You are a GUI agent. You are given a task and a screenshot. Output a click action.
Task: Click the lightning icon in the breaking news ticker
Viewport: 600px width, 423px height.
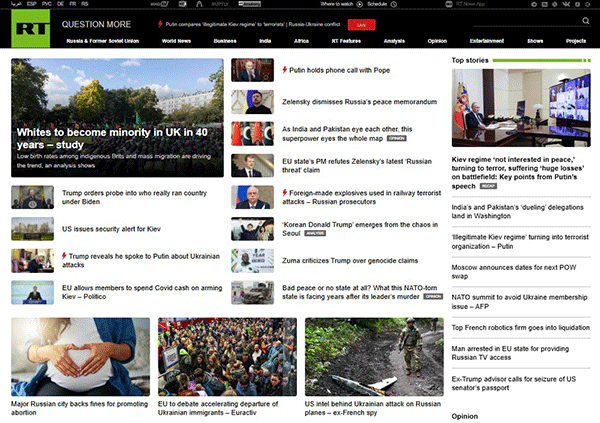pos(160,24)
